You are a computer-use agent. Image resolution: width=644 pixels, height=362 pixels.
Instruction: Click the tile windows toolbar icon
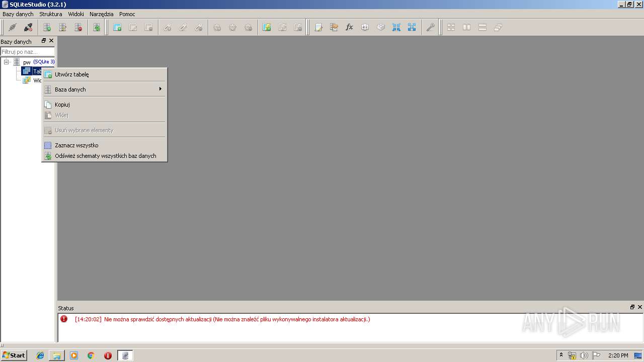click(x=451, y=28)
